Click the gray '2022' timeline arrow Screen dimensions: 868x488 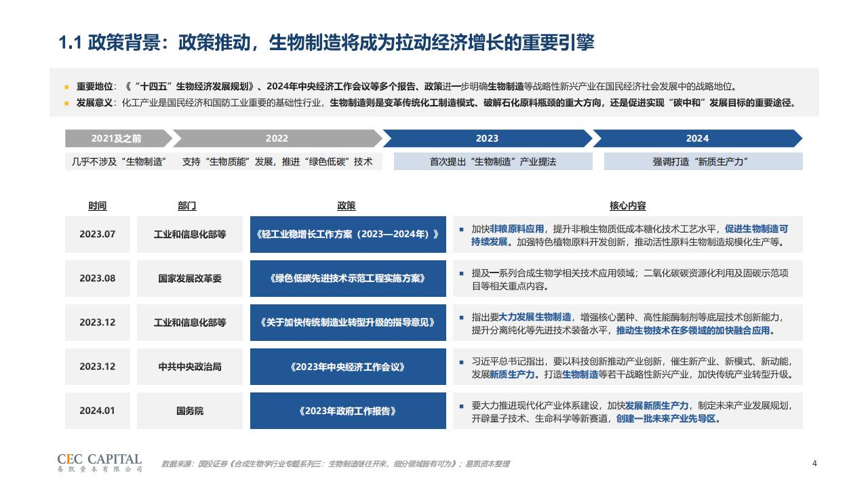pyautogui.click(x=278, y=138)
